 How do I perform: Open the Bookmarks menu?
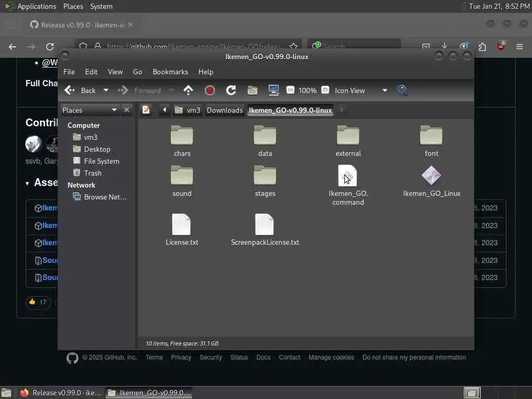[170, 72]
